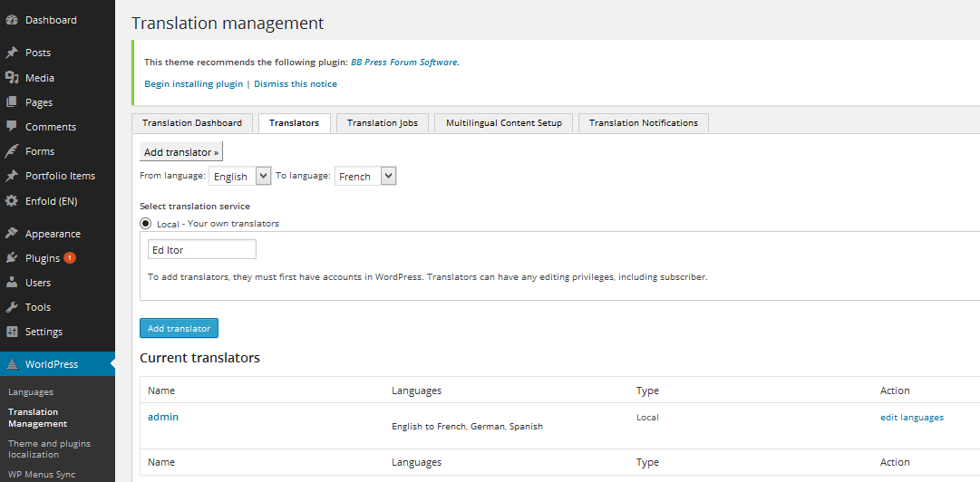Screen dimensions: 980x482
Task: Click the Ed Itor translator field
Action: [202, 250]
